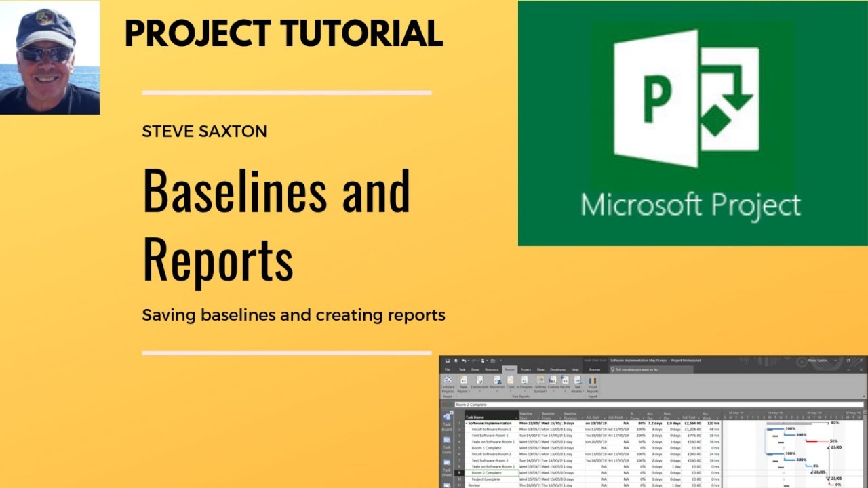Screen dimensions: 868x488
Task: Launch Visual Reports export
Action: [x=593, y=384]
